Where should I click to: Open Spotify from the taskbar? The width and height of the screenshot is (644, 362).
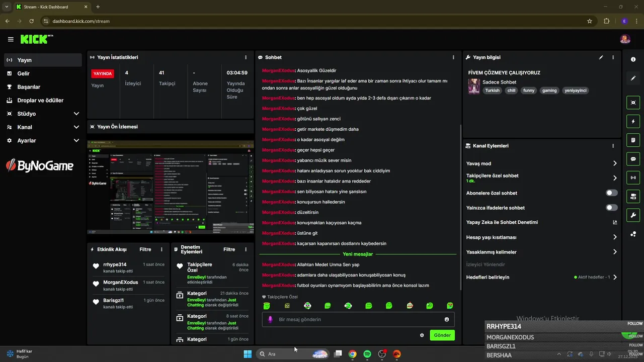click(367, 354)
